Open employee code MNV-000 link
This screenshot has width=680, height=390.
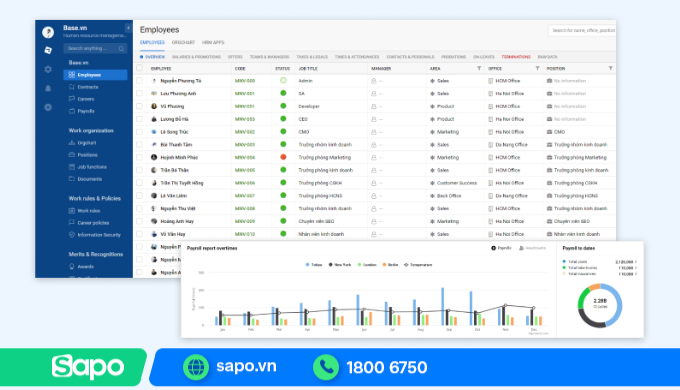[245, 81]
